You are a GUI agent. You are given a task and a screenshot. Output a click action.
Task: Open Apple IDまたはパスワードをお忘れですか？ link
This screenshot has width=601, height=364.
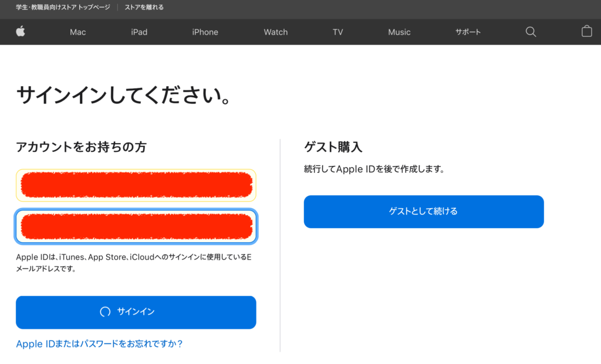[99, 343]
